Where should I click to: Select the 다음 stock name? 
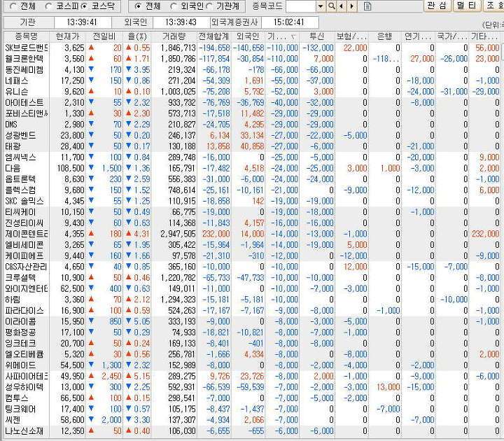[x=13, y=168]
